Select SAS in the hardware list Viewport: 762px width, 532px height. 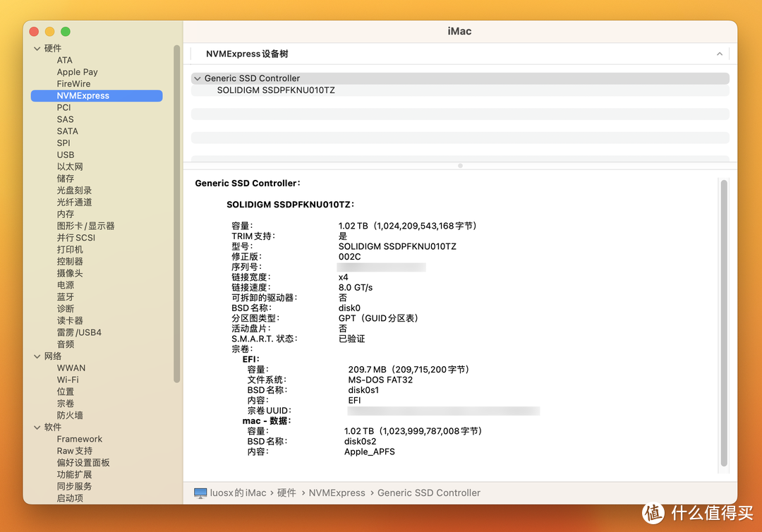click(x=65, y=119)
